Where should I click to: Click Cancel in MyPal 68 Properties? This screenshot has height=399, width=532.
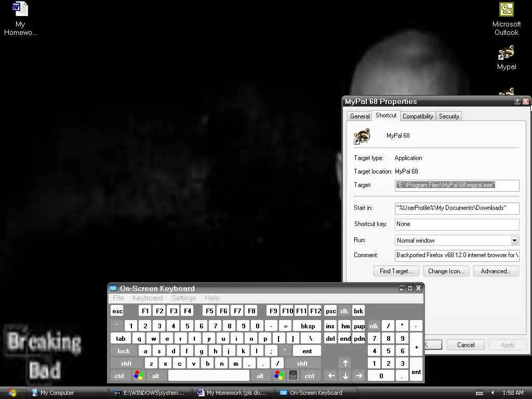coord(465,345)
